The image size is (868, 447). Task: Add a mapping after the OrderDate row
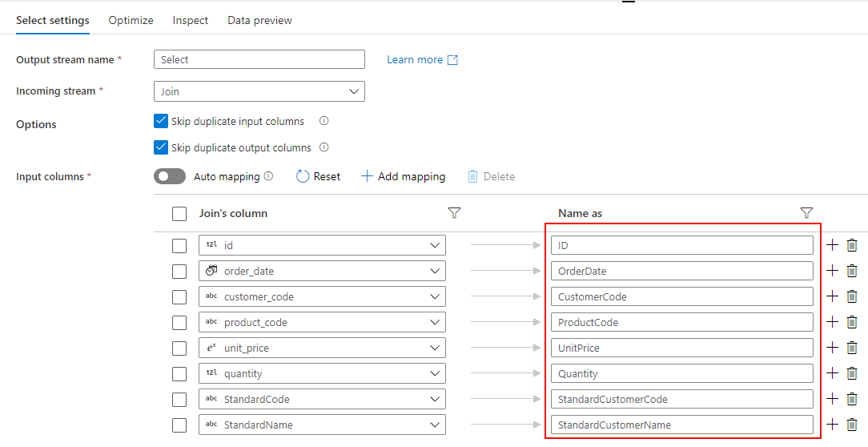[832, 271]
